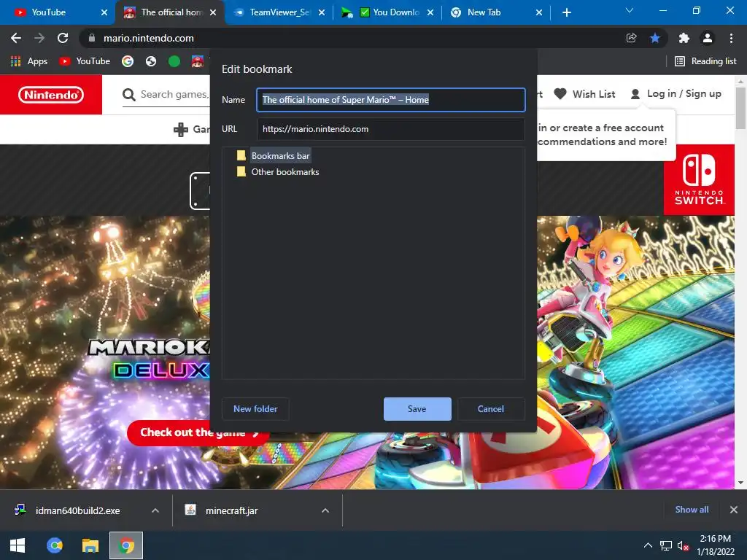The width and height of the screenshot is (747, 560).
Task: Close the New Tab tab
Action: click(x=539, y=12)
